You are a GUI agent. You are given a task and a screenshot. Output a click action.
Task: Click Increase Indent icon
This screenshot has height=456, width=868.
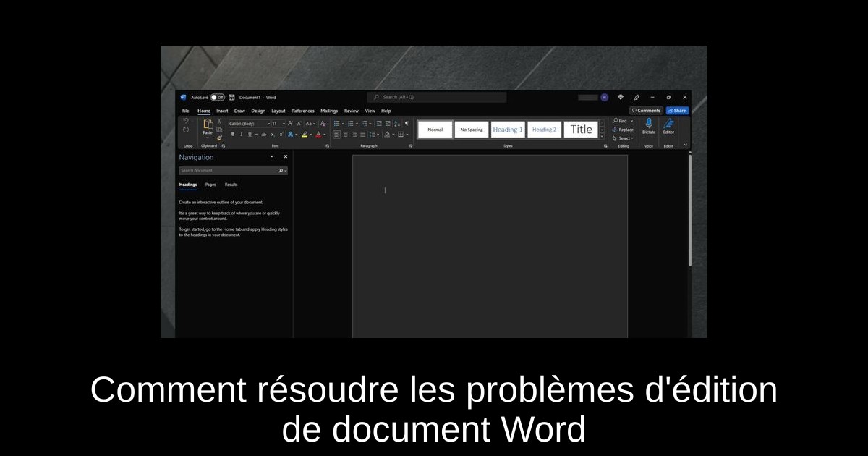click(388, 124)
